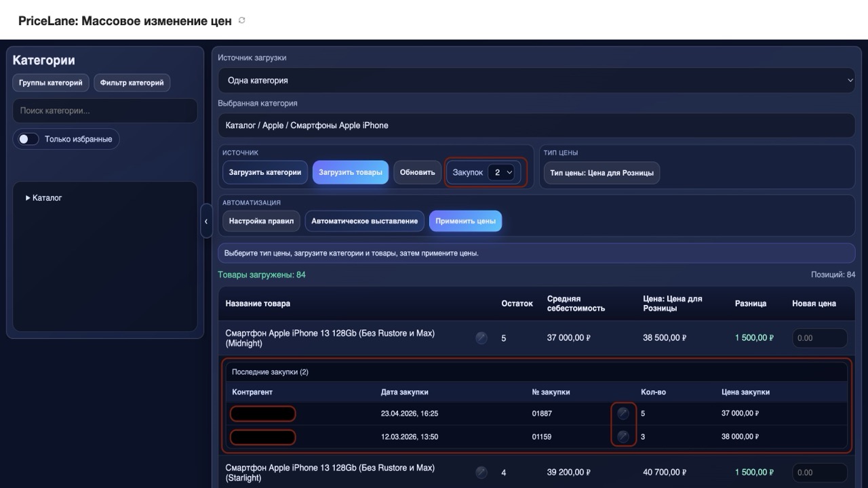Click the 'Тип цены: Цена для Розницы' button

pos(601,173)
